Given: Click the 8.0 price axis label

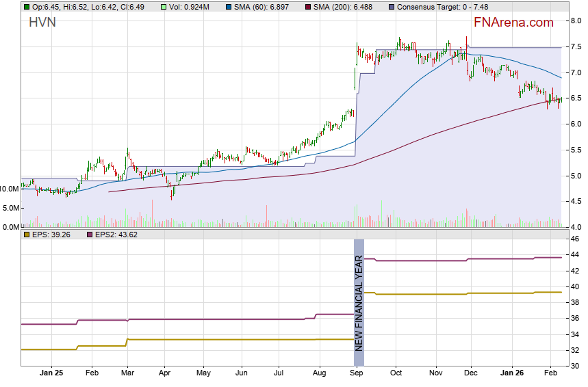Looking at the screenshot, I should coord(576,21).
